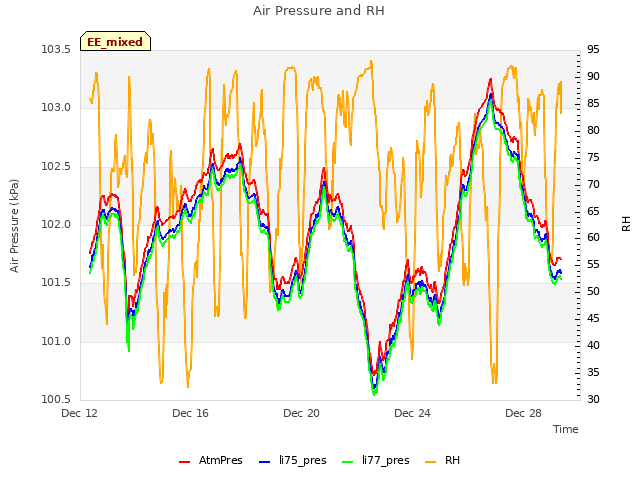Click the 90 RH tick label

pos(593,76)
